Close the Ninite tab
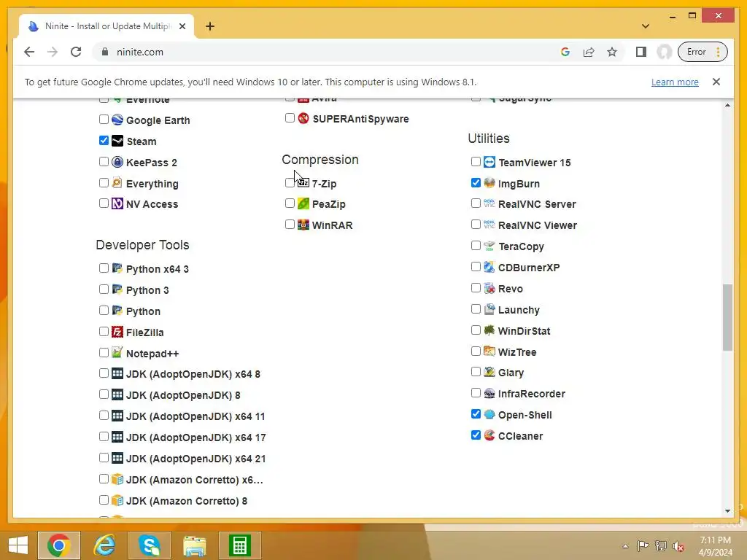The image size is (747, 560). pyautogui.click(x=182, y=26)
